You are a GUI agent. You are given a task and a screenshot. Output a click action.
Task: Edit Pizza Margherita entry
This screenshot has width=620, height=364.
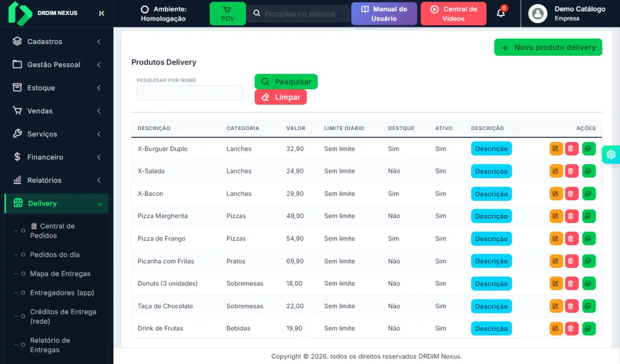(556, 216)
